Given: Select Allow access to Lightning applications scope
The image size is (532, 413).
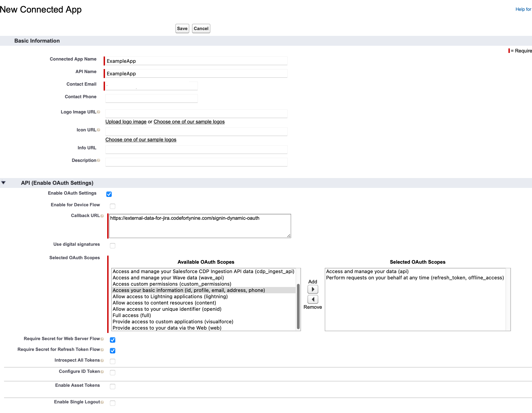Looking at the screenshot, I should point(170,296).
